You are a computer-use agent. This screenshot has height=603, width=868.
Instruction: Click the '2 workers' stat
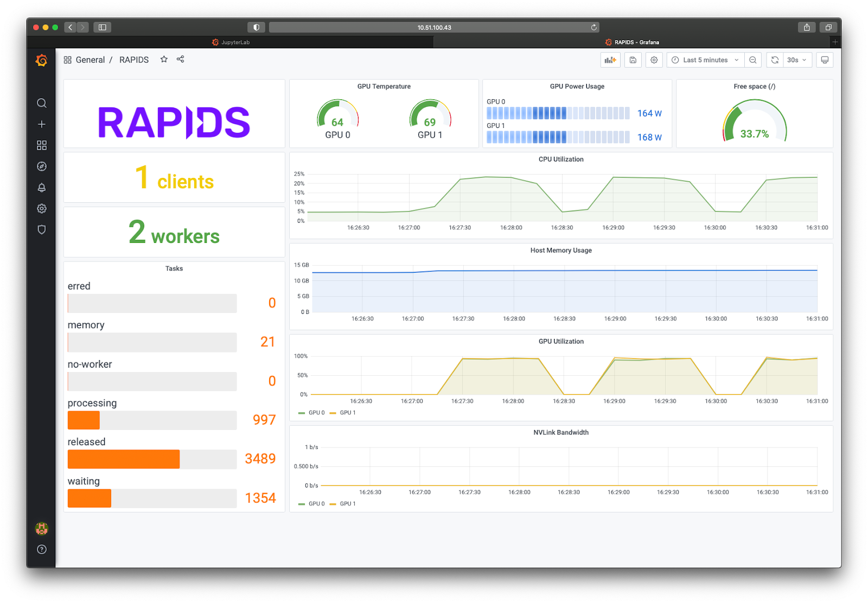(174, 233)
